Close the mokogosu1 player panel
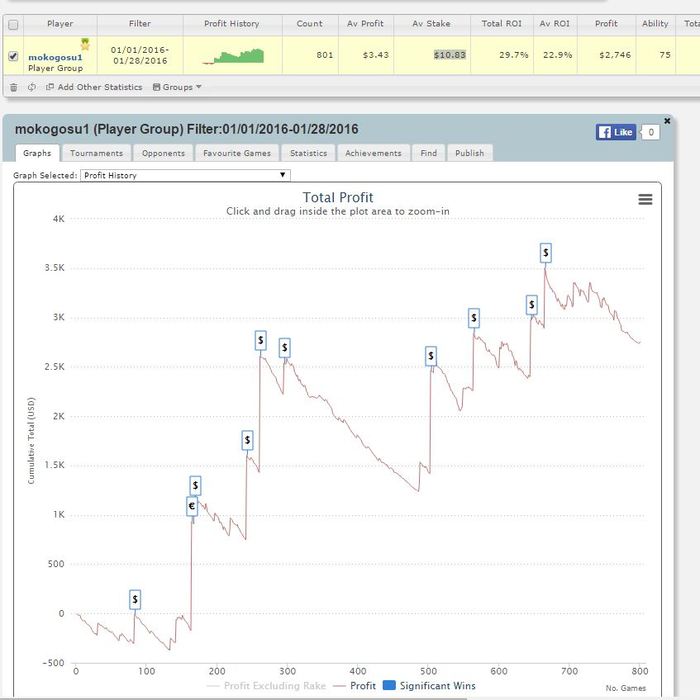The height and width of the screenshot is (700, 700). tap(667, 121)
